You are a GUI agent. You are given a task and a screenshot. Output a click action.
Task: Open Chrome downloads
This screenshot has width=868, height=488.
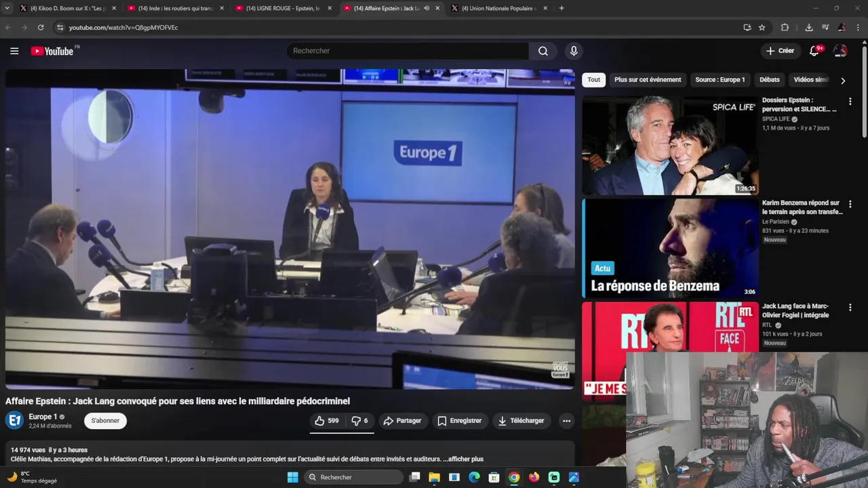pos(809,27)
